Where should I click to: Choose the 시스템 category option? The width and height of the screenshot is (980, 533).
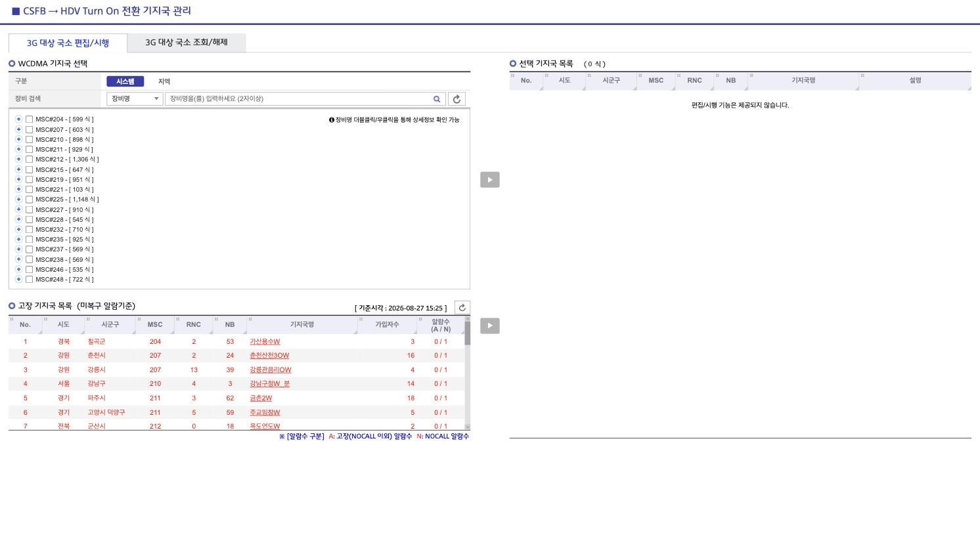pyautogui.click(x=125, y=81)
